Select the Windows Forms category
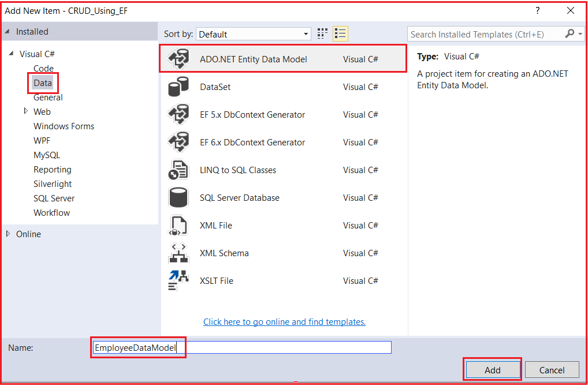 (64, 126)
